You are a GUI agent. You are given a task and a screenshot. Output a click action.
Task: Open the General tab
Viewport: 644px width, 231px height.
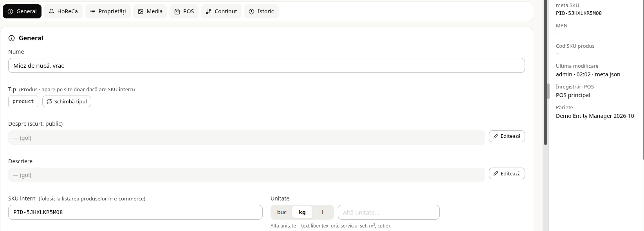22,11
